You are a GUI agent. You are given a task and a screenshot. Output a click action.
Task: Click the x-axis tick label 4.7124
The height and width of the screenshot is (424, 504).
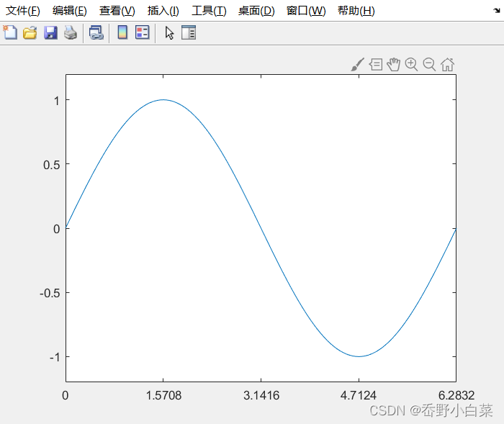(359, 395)
